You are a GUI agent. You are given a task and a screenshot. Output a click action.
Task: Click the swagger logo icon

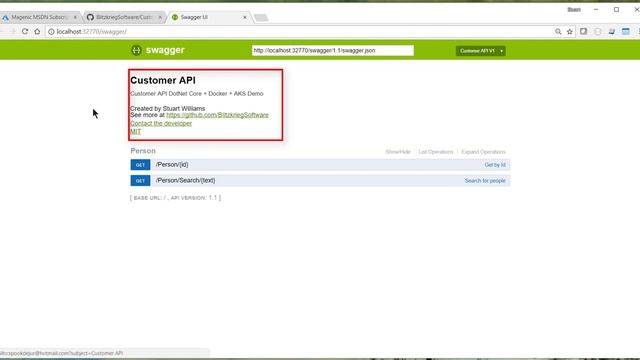(136, 50)
